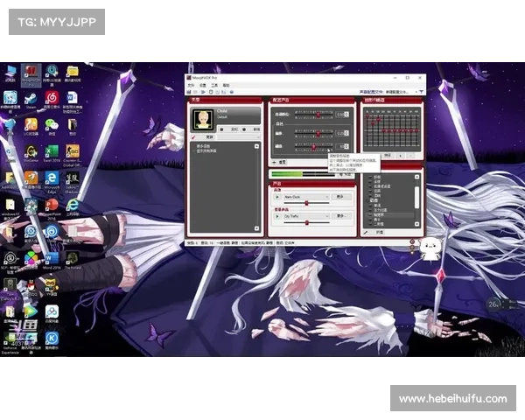Viewport: 525px width, 420px height.
Task: Tick the bottom-most checkbox in effects list
Action: pyautogui.click(x=370, y=224)
